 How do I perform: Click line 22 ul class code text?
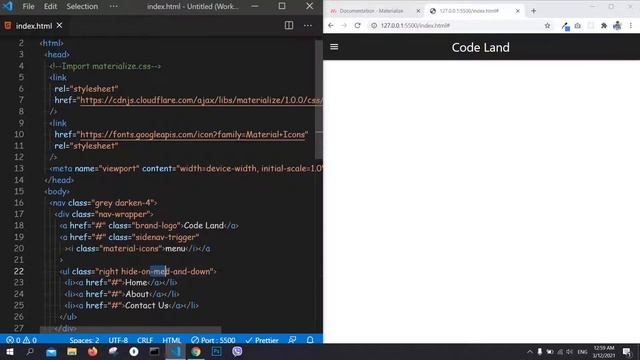138,271
